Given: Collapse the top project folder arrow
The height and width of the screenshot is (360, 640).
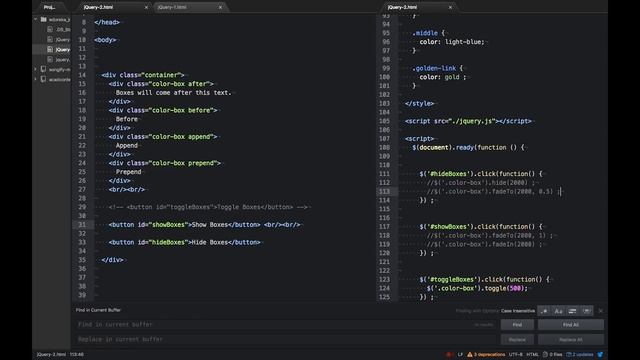Looking at the screenshot, I should (36, 19).
